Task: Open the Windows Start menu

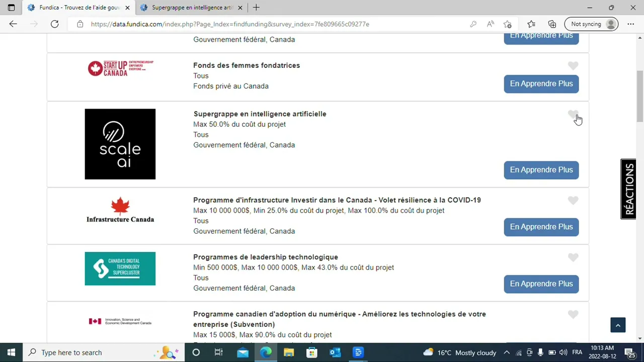Action: click(x=11, y=352)
